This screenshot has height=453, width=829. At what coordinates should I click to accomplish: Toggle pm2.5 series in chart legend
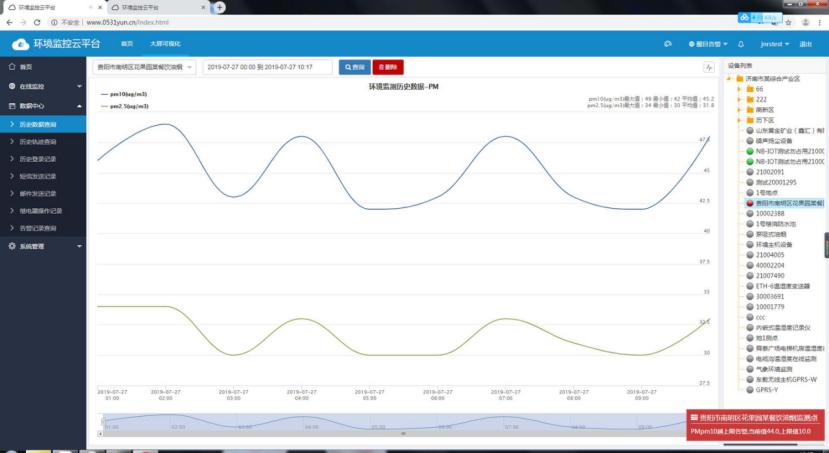pos(126,105)
